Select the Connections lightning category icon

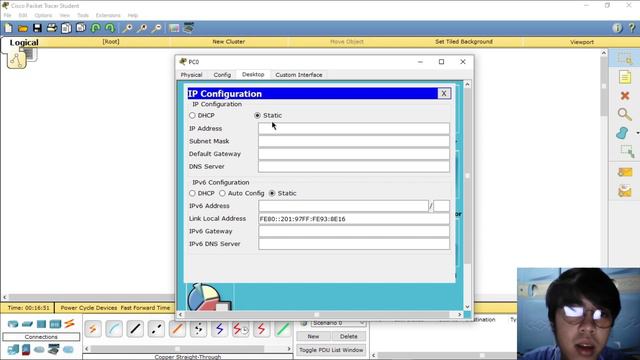(x=69, y=324)
